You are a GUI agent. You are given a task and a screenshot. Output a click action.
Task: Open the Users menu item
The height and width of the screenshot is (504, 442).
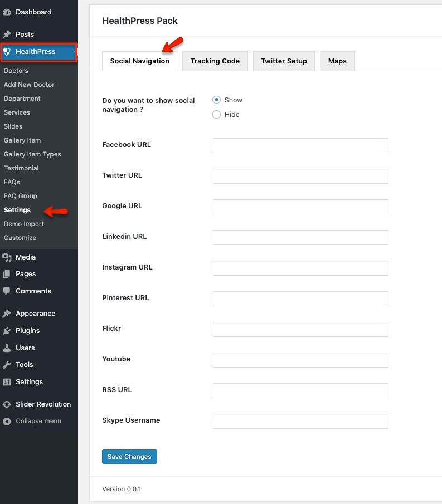(x=25, y=348)
